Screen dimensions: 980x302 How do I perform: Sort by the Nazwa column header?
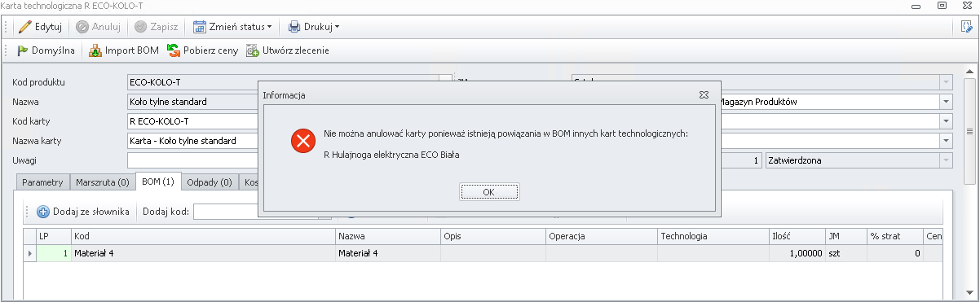(x=388, y=236)
